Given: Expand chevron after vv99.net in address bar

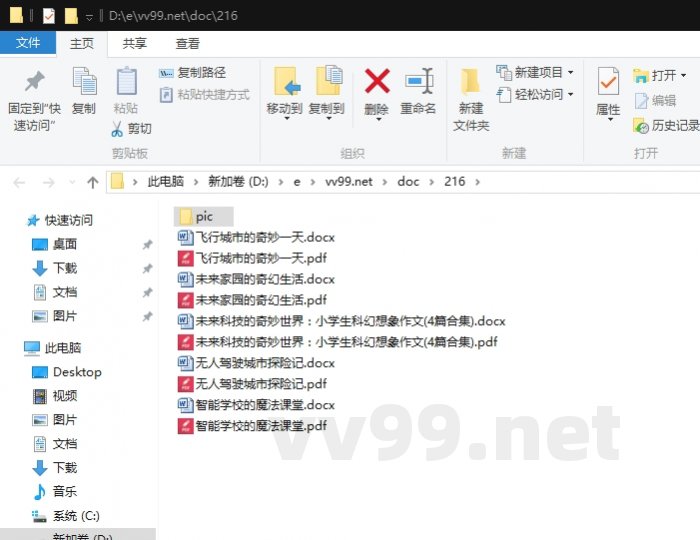Looking at the screenshot, I should click(384, 182).
